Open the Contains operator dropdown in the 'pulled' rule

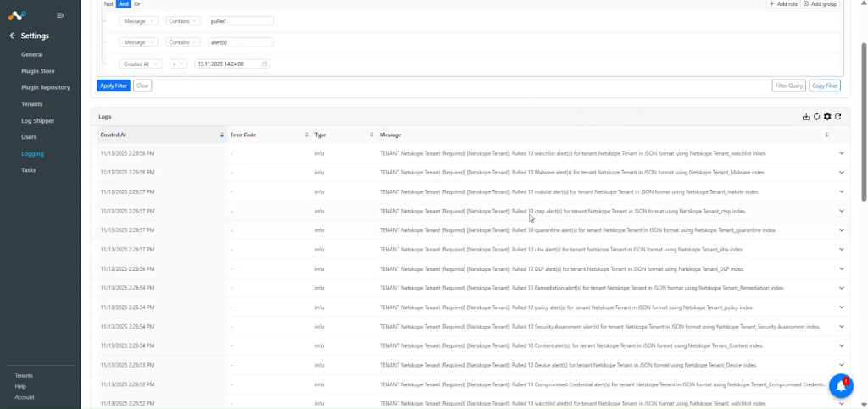[183, 21]
